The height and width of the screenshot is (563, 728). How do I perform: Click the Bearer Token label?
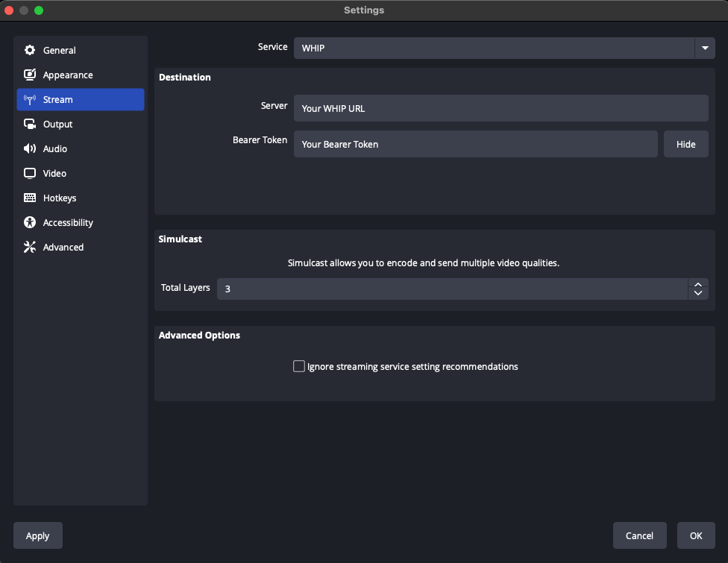(260, 139)
